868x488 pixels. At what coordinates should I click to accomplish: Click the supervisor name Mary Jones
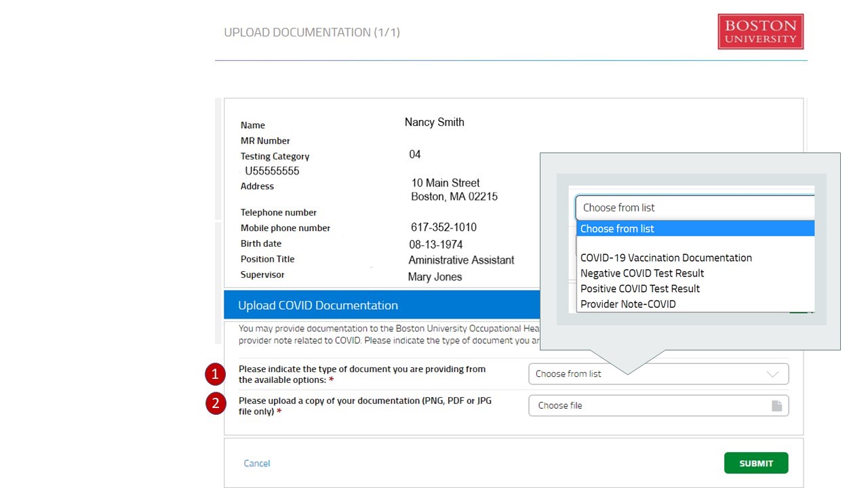click(435, 277)
